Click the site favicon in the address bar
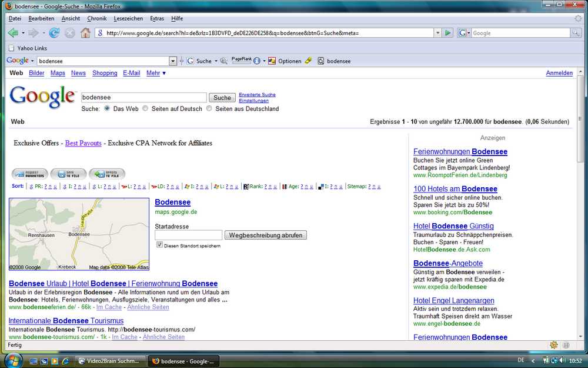The width and height of the screenshot is (588, 368). coord(100,33)
